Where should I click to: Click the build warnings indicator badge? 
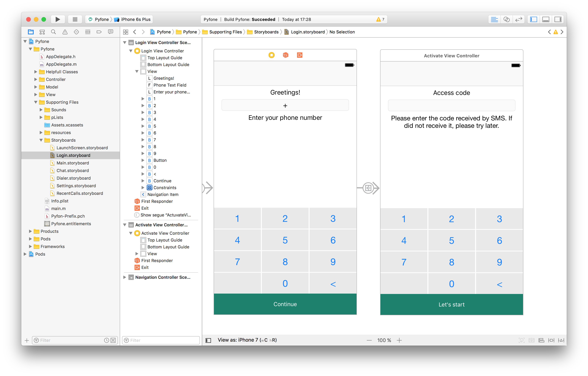pos(380,19)
